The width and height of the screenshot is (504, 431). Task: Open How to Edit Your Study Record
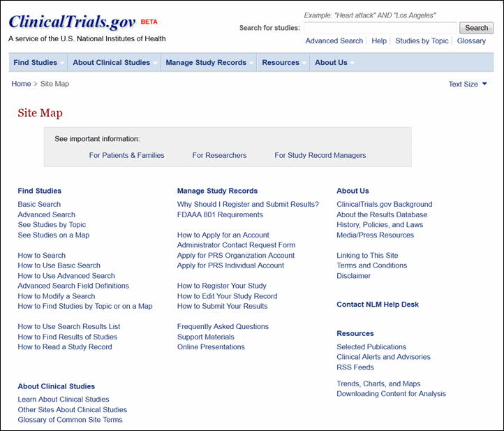(228, 296)
